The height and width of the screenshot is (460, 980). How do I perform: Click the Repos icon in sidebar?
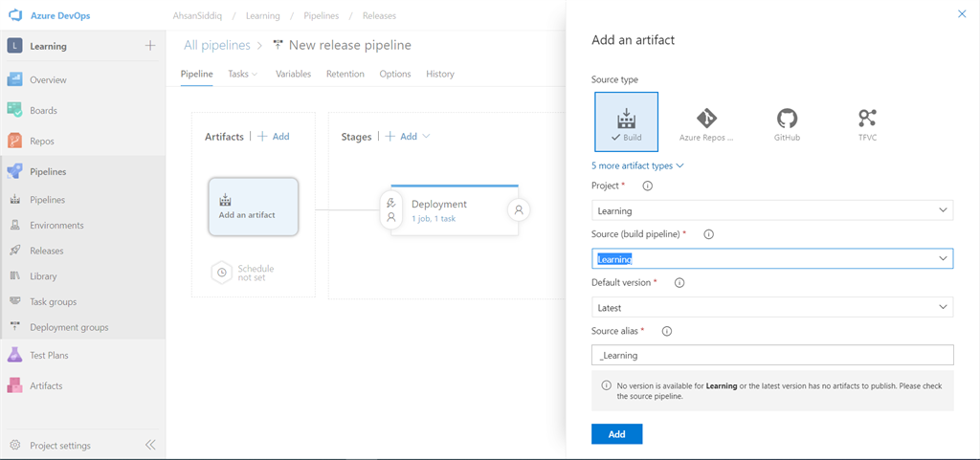tap(14, 141)
